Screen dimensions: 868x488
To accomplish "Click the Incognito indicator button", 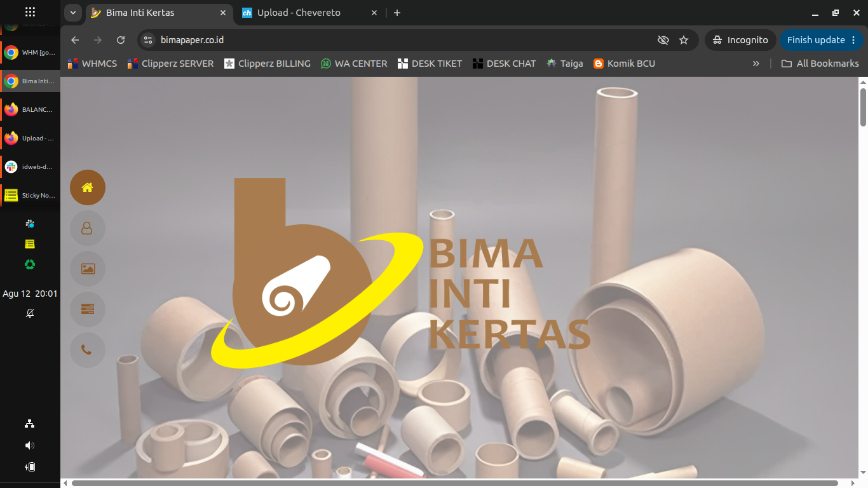I will click(741, 40).
